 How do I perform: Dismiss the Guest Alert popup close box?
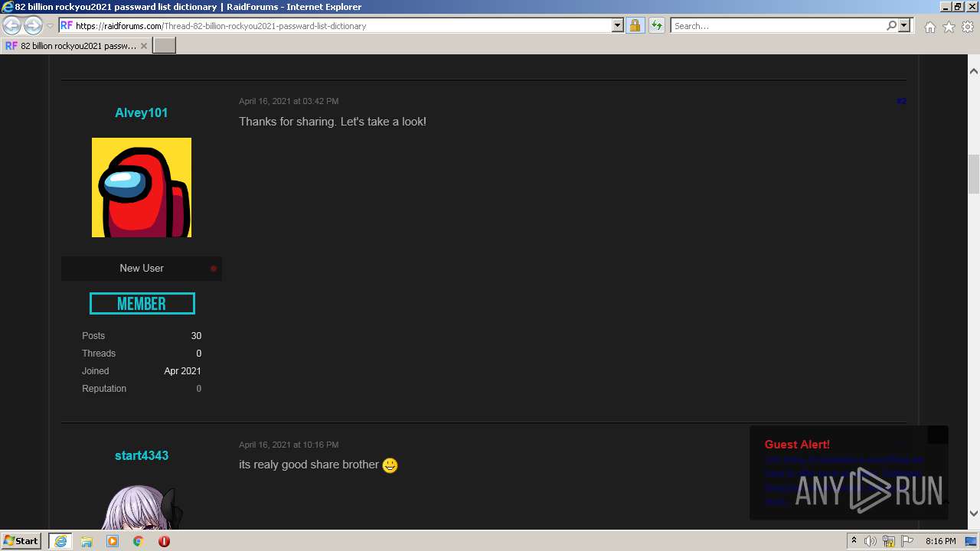[x=938, y=435]
